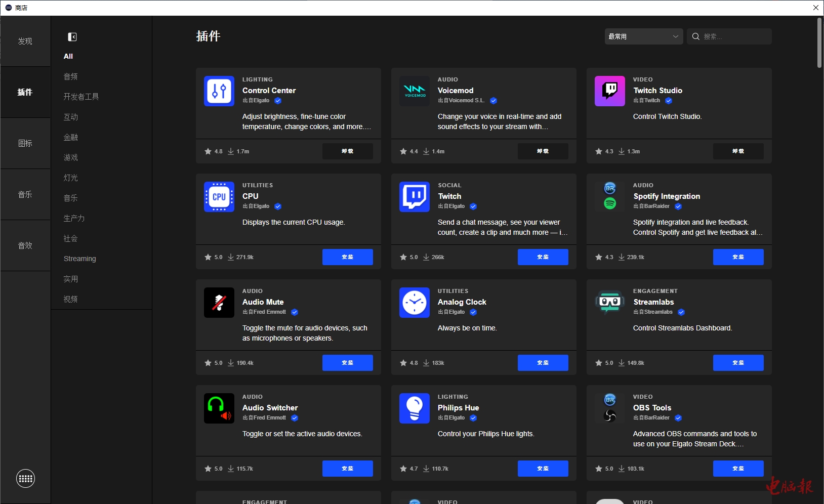Viewport: 824px width, 504px height.
Task: Collapse the sidebar panel icon
Action: tap(72, 37)
